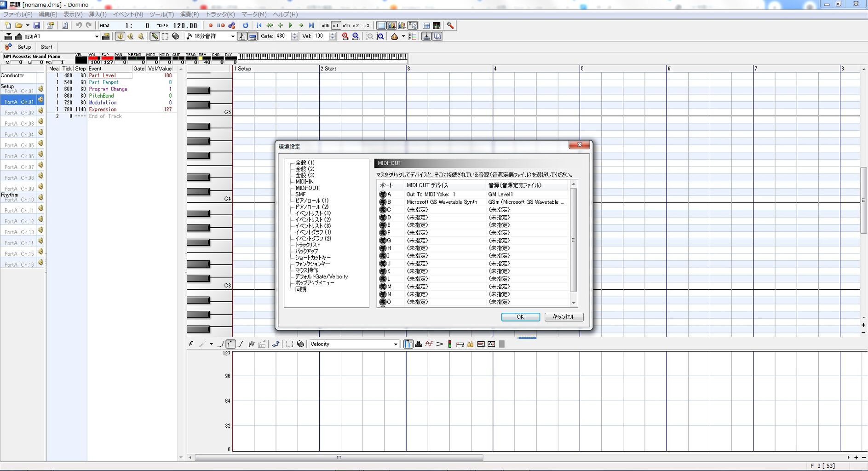
Task: Open the トラック(K) menu
Action: (x=220, y=14)
